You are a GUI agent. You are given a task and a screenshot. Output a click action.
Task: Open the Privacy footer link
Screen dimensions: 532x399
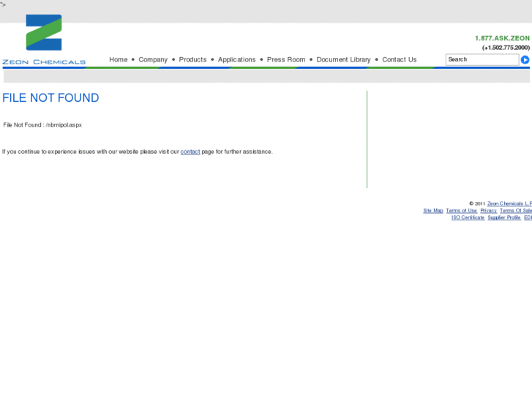pos(489,211)
